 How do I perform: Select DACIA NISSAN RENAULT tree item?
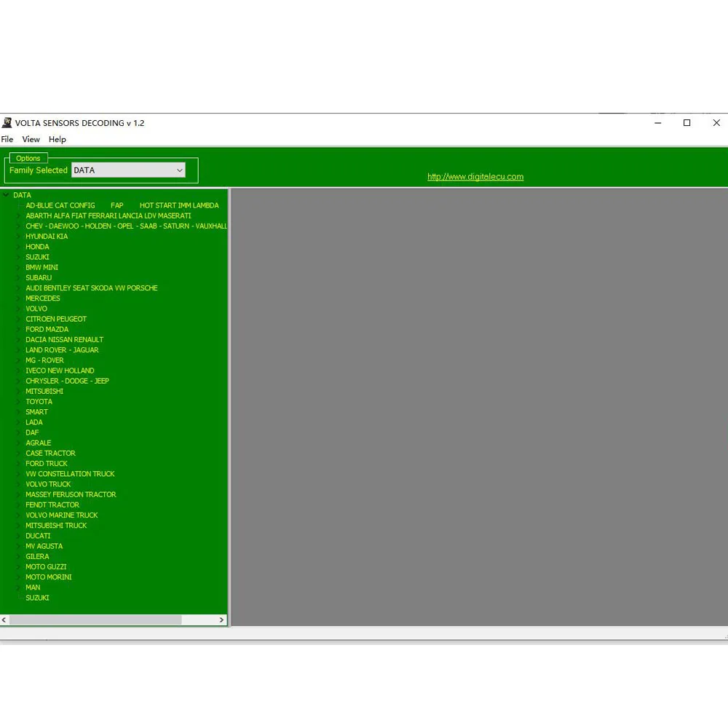coord(65,339)
